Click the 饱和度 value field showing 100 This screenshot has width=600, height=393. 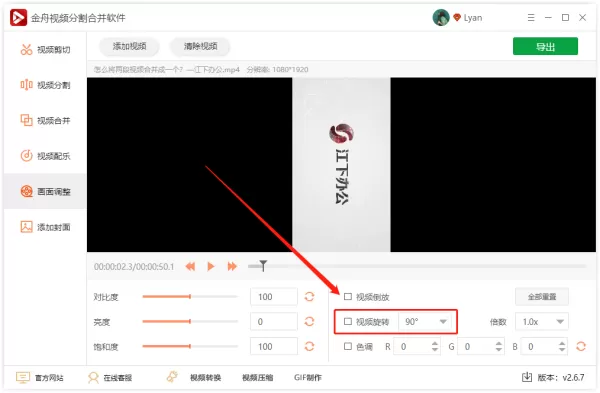[x=274, y=346]
